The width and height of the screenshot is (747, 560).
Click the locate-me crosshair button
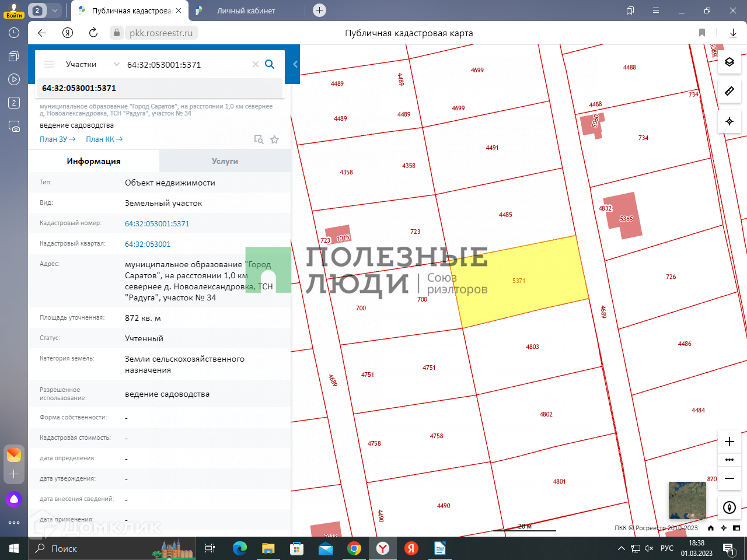coord(729,121)
